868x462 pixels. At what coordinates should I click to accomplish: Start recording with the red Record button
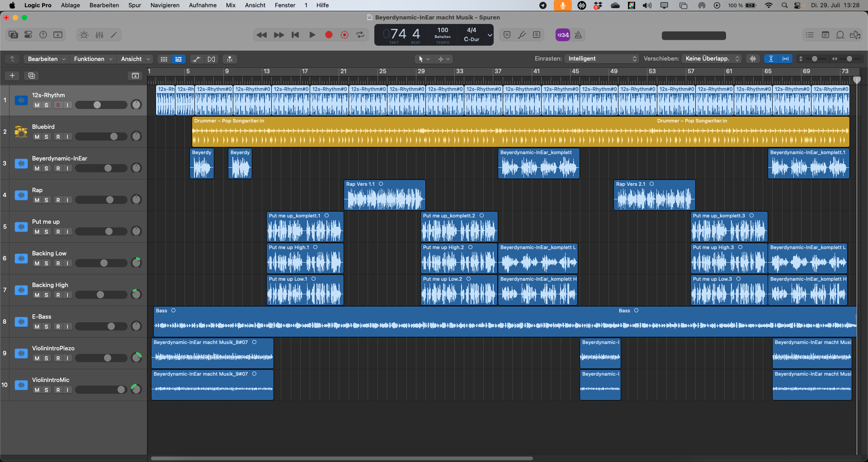click(x=329, y=35)
